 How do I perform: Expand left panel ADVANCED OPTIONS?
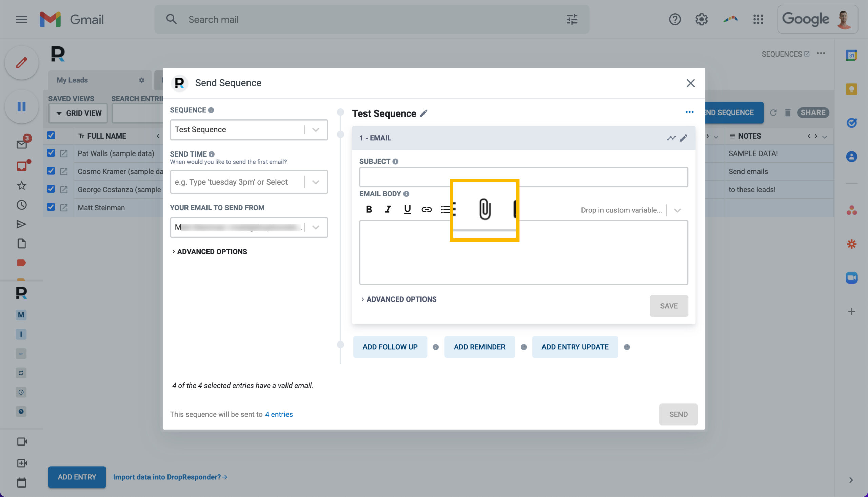click(210, 252)
